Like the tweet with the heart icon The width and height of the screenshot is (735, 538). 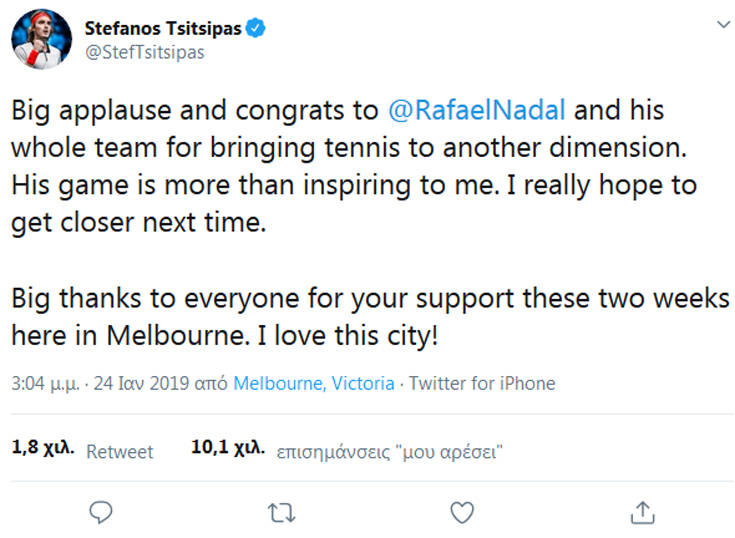pyautogui.click(x=461, y=513)
